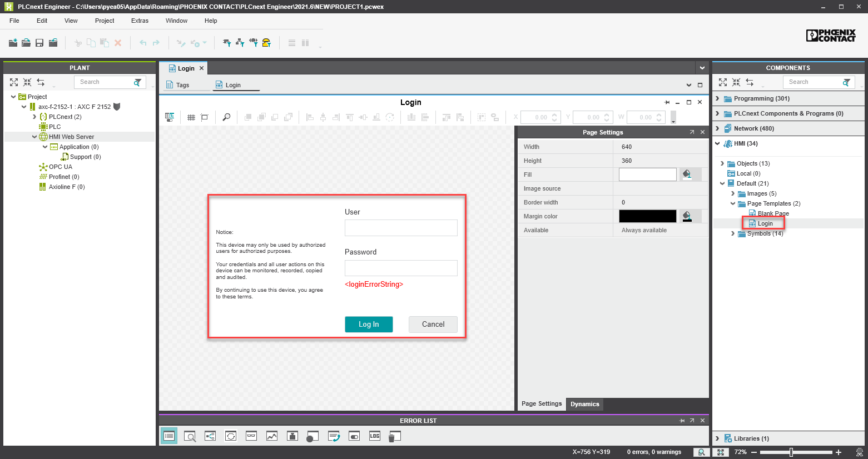This screenshot has width=868, height=459.
Task: Open the circular arrows icon in the bottom bar
Action: 231,436
